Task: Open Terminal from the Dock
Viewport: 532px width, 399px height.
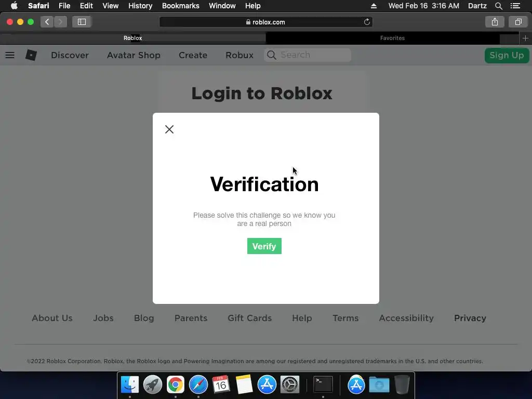Action: point(323,385)
